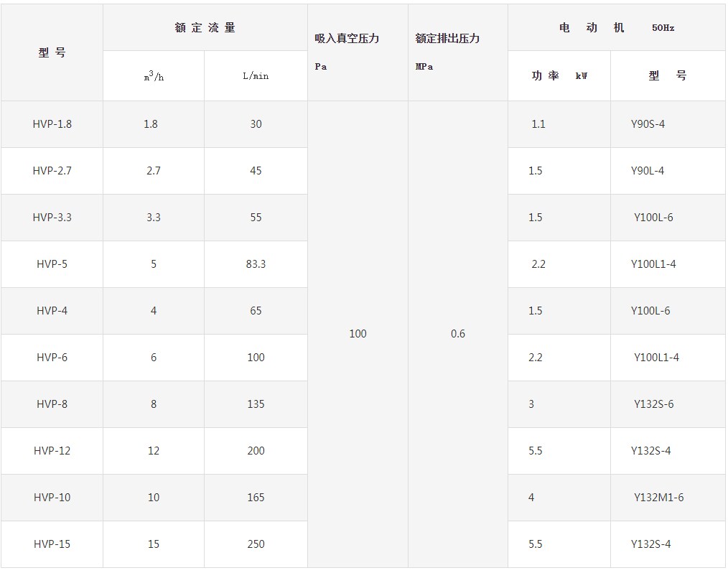Click the 吸入真空压力 header cell
This screenshot has height=573, width=728.
tap(347, 39)
